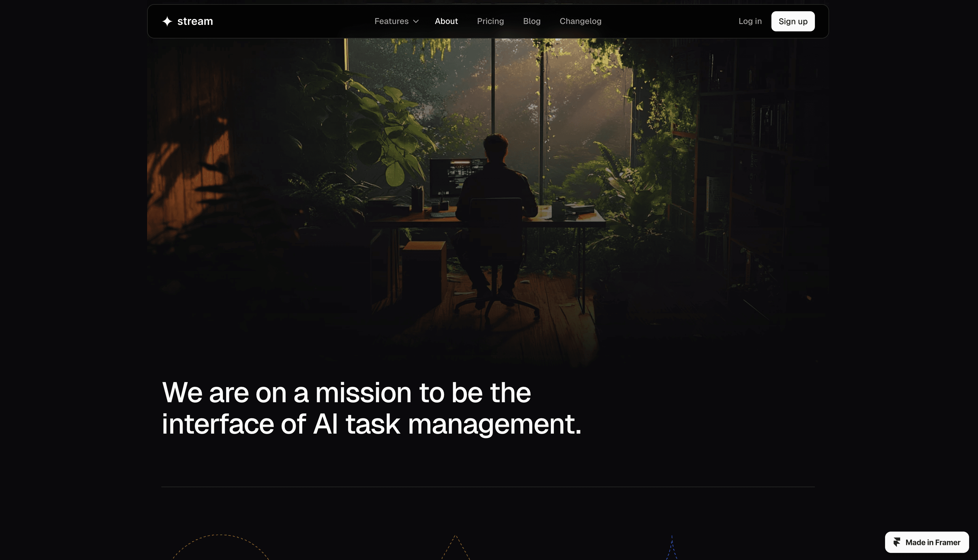Click the Framer logo icon
978x560 pixels.
click(x=897, y=542)
